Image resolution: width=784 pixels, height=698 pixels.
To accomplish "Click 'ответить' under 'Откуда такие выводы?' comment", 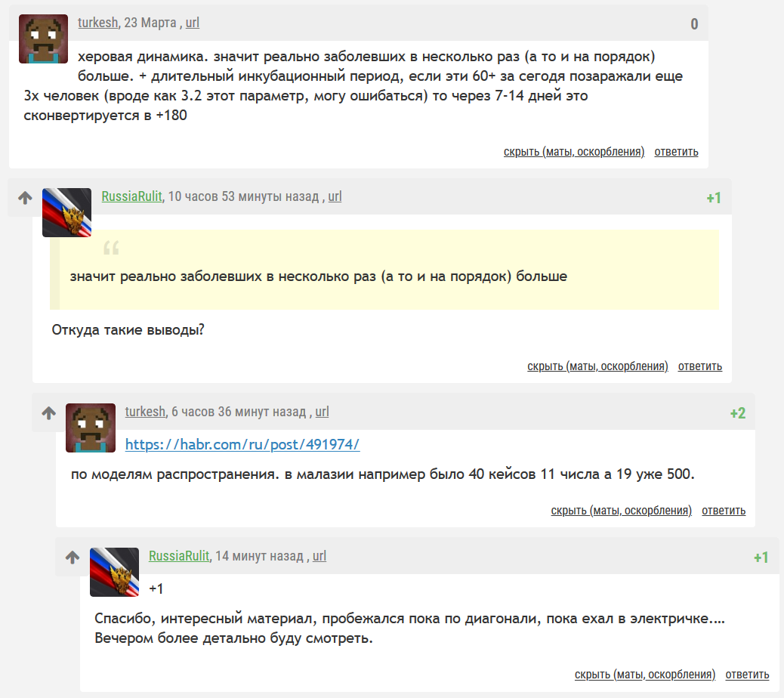I will click(700, 366).
